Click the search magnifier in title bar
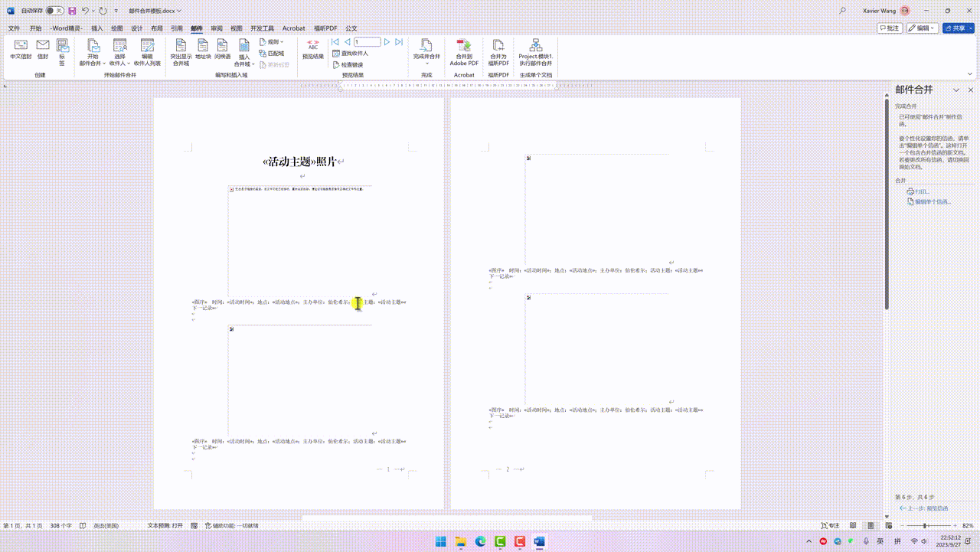This screenshot has height=552, width=980. tap(843, 11)
